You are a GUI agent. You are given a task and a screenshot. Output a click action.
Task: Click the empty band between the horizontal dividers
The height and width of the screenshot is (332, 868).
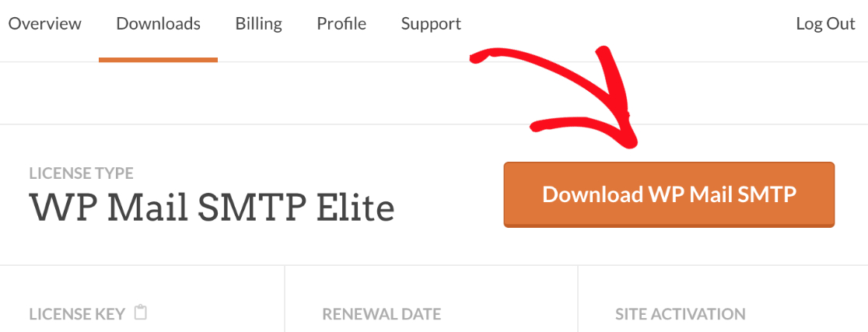(434, 93)
